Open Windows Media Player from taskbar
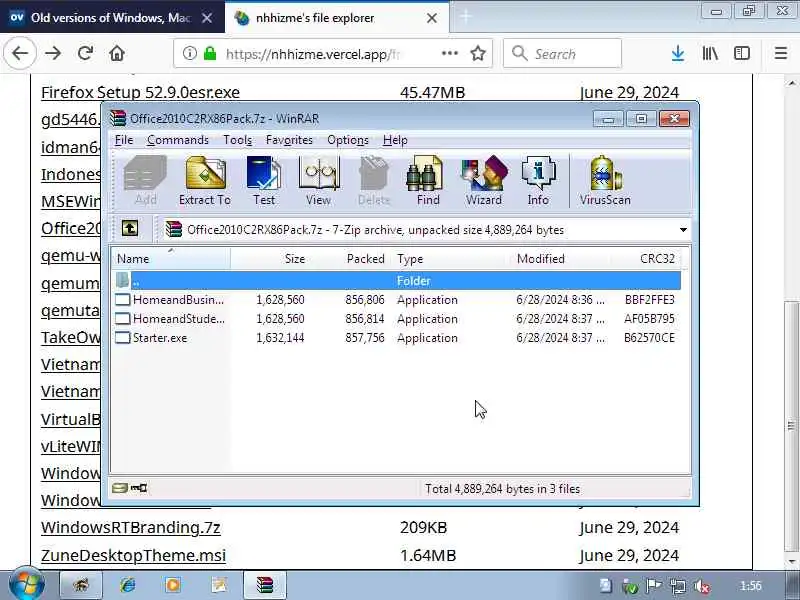 tap(173, 585)
